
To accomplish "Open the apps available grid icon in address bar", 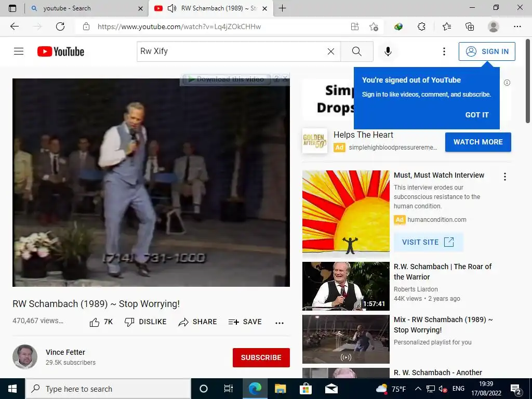I will pyautogui.click(x=355, y=26).
